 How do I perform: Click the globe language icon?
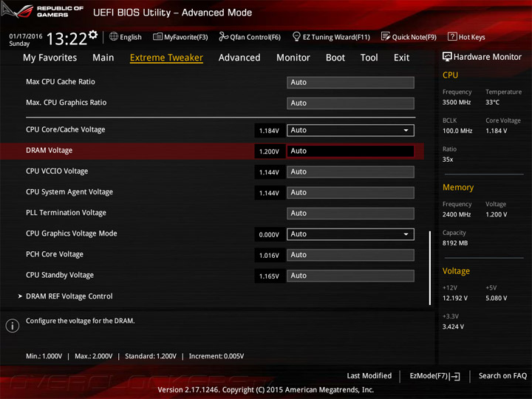[x=114, y=36]
